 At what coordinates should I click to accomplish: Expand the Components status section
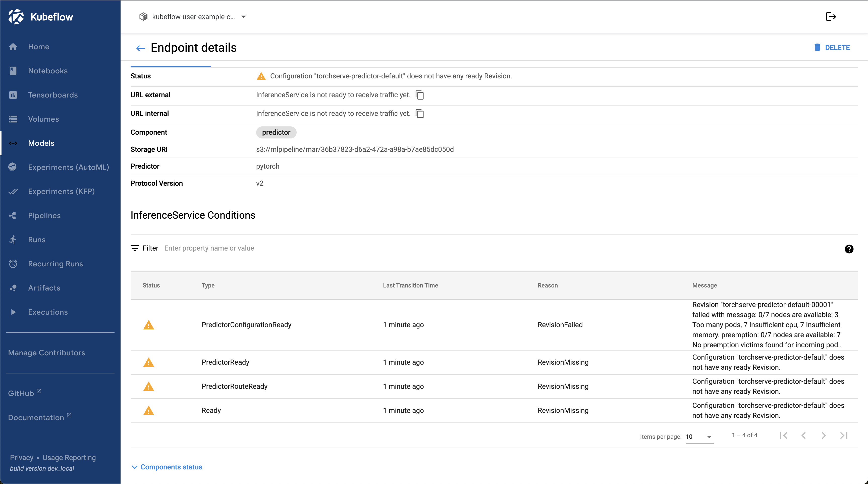(167, 467)
